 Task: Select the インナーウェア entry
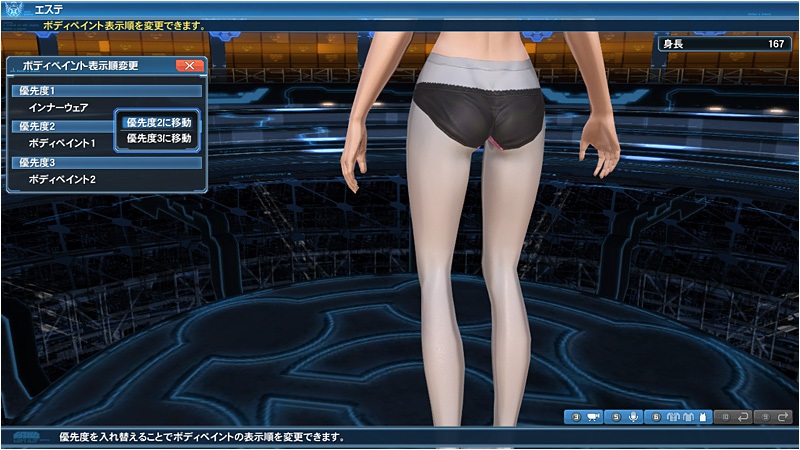(59, 108)
